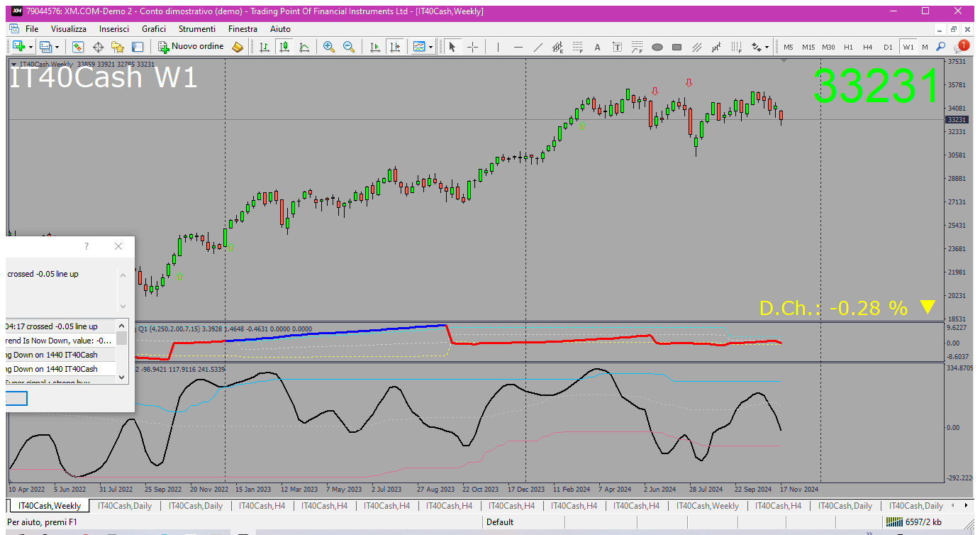Switch chart to candlesticks mode

tap(284, 47)
